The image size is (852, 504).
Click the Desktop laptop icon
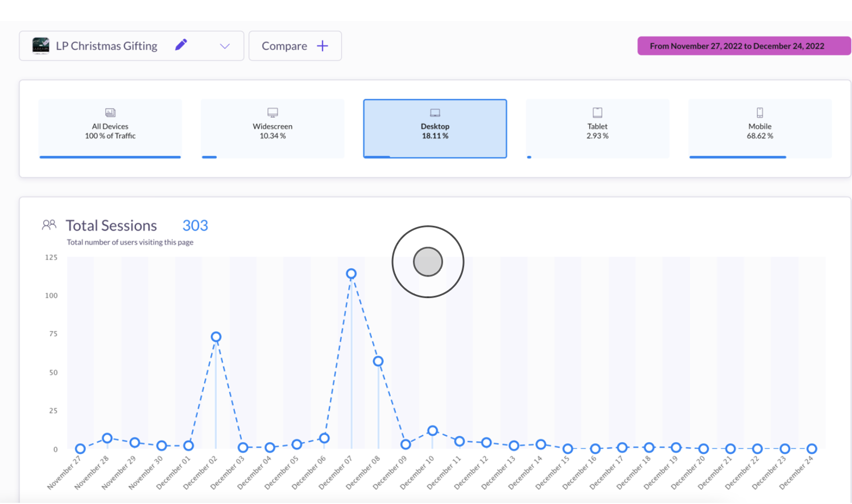click(x=435, y=113)
